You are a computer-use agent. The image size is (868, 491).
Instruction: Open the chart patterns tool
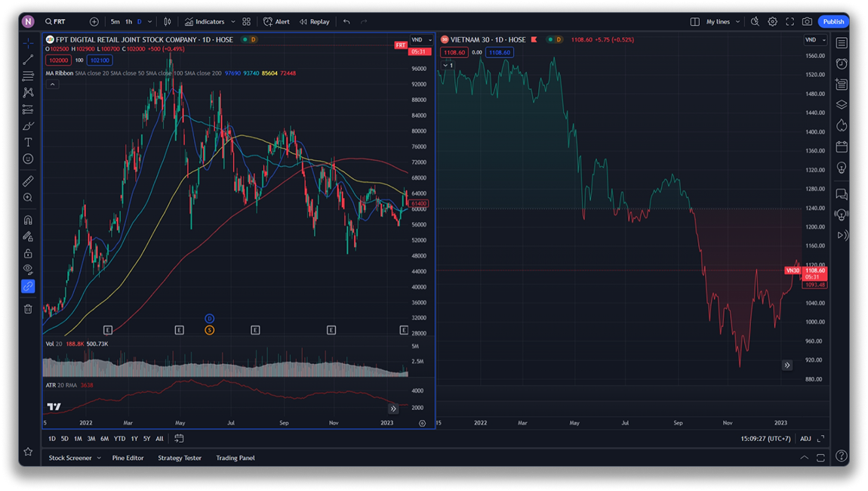pos(28,93)
